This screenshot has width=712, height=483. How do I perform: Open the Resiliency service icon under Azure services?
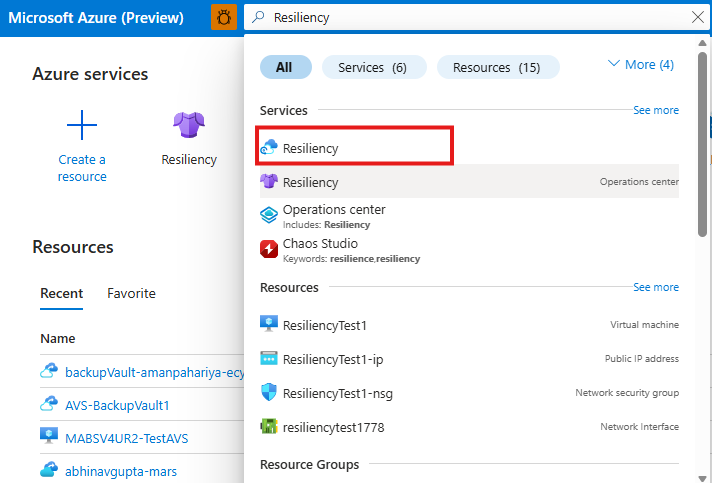click(189, 125)
